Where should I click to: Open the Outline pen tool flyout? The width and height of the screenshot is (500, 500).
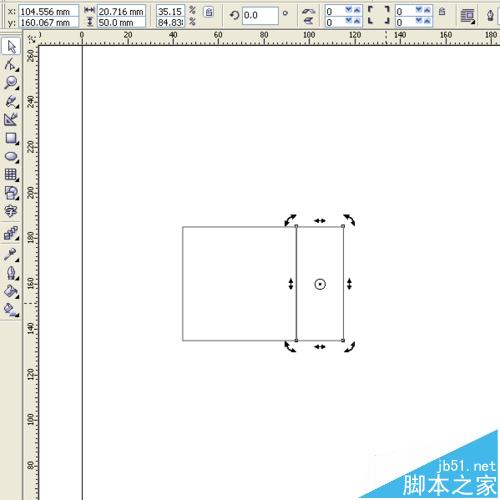pyautogui.click(x=11, y=273)
